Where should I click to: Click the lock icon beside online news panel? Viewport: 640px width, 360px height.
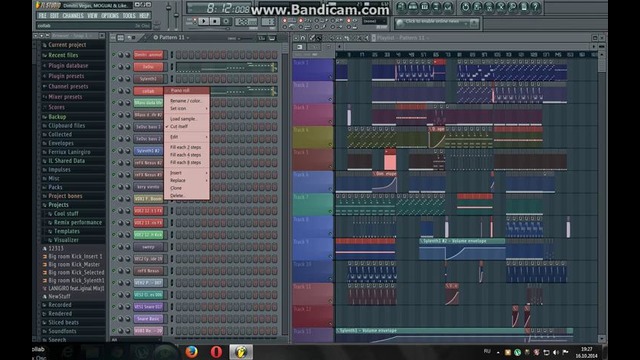coord(474,23)
